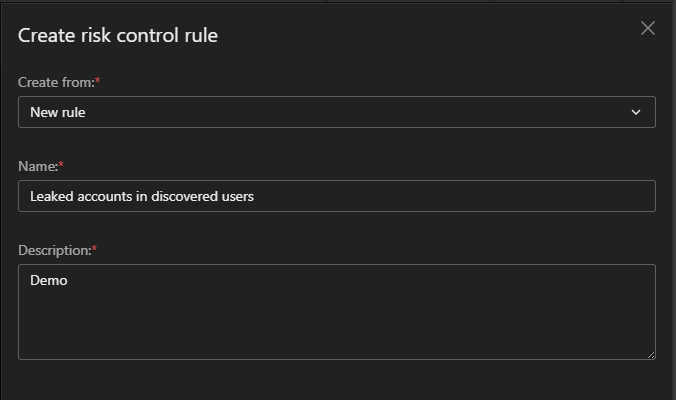Click the 'Name:' field label
Image resolution: width=676 pixels, height=400 pixels.
(x=38, y=165)
